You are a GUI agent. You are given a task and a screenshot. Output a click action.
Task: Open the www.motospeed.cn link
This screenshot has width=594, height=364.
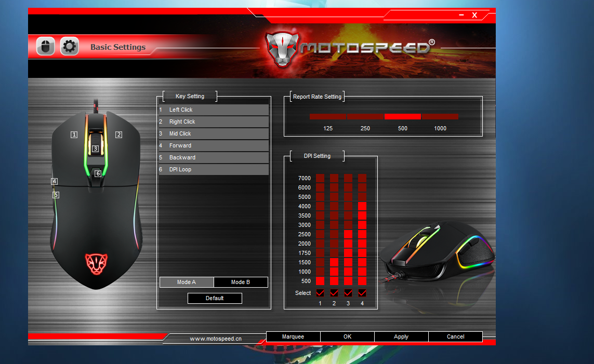point(216,339)
